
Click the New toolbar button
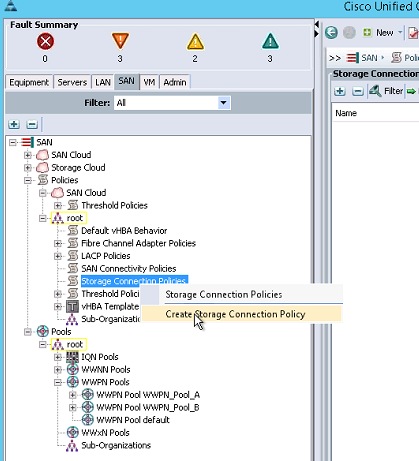pos(382,33)
